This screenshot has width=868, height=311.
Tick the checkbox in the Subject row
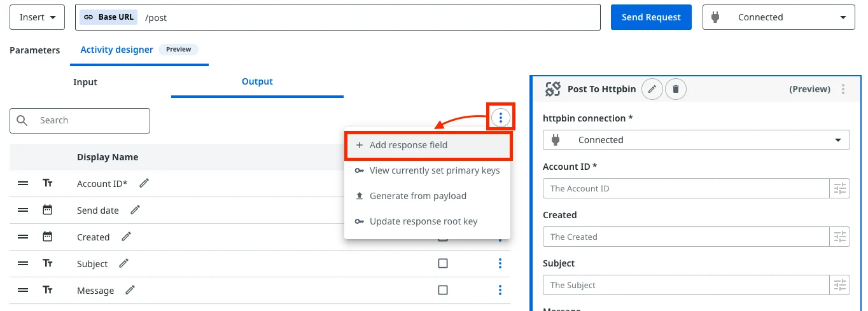443,263
